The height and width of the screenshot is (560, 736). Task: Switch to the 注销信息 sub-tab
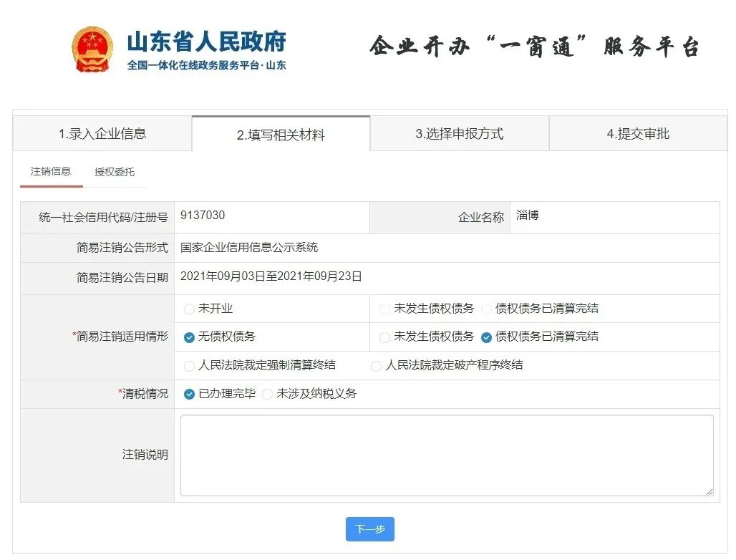(x=51, y=172)
